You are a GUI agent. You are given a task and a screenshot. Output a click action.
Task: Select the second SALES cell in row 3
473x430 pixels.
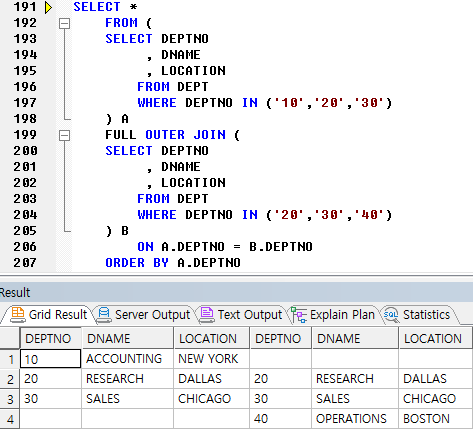coord(355,399)
